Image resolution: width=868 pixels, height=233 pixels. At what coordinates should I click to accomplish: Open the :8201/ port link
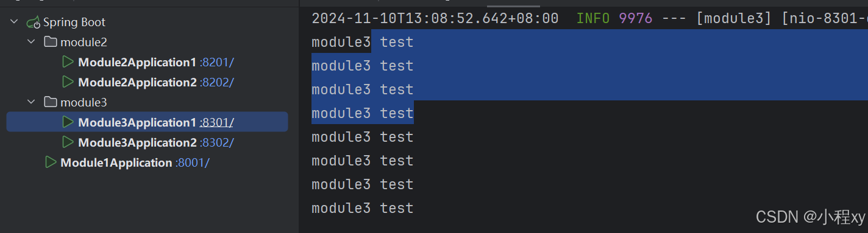click(217, 62)
